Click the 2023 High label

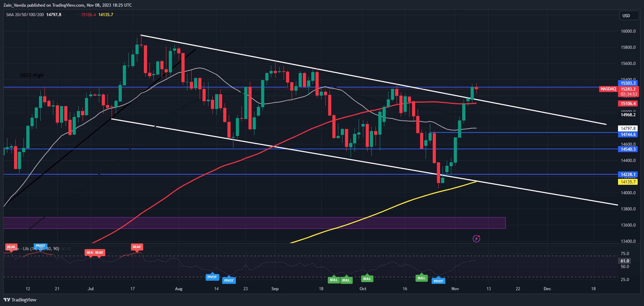tap(32, 75)
